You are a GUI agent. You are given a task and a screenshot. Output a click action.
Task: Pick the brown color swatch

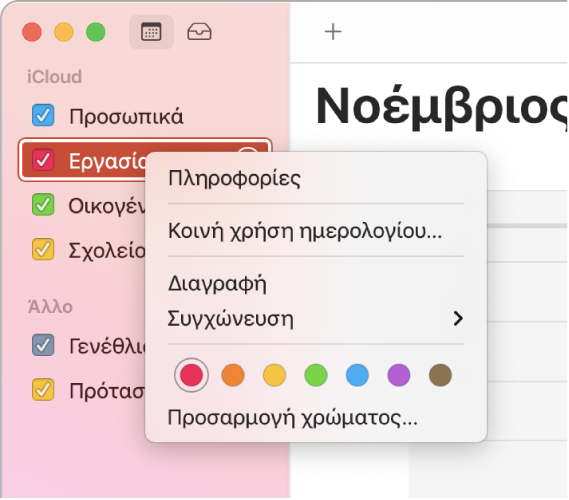pos(441,375)
